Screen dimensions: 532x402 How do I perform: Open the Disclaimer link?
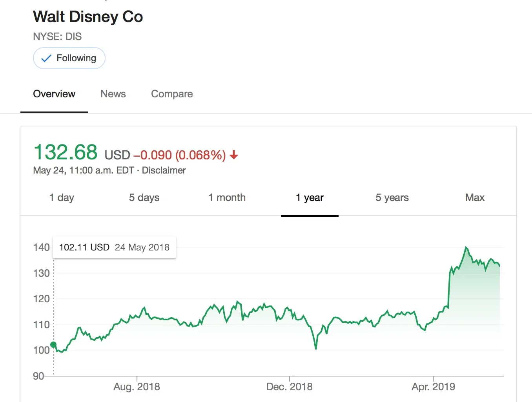(164, 170)
